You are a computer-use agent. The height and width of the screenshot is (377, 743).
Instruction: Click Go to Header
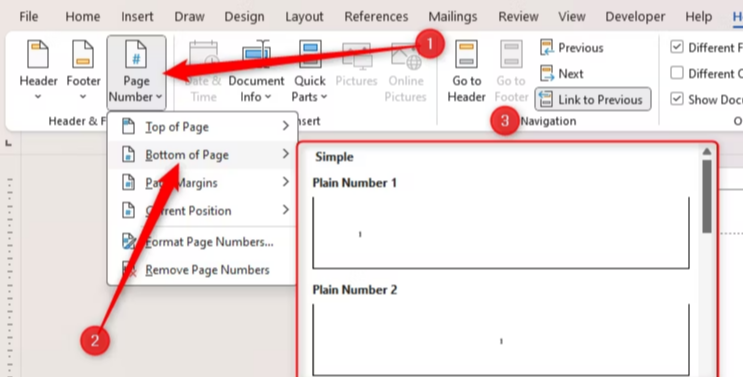(x=466, y=71)
